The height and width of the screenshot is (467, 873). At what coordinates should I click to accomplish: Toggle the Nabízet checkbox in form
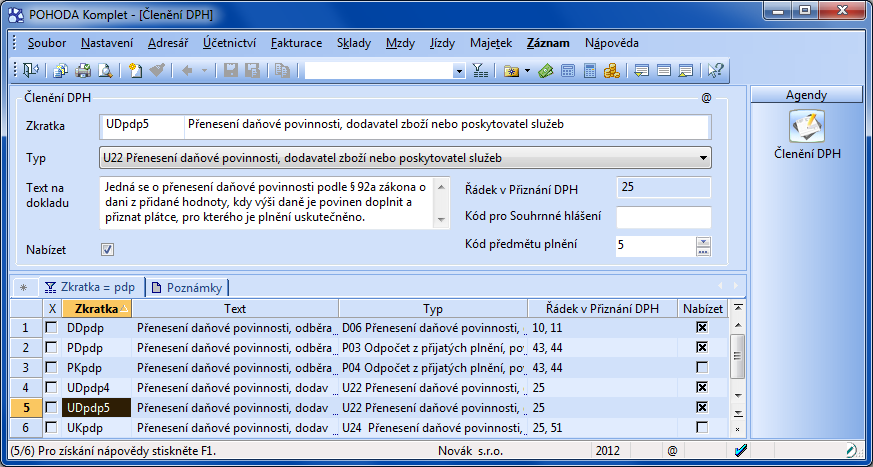(107, 250)
